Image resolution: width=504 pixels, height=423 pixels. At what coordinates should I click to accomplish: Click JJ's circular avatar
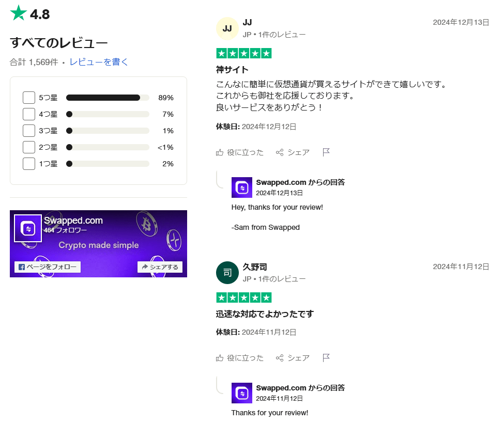click(x=227, y=28)
